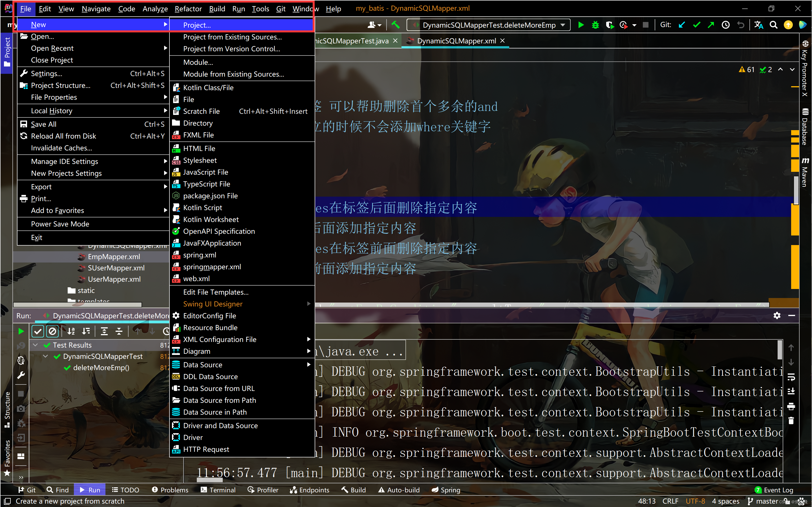Screen dimensions: 812x507
Task: Open the Event Log button
Action: (774, 490)
